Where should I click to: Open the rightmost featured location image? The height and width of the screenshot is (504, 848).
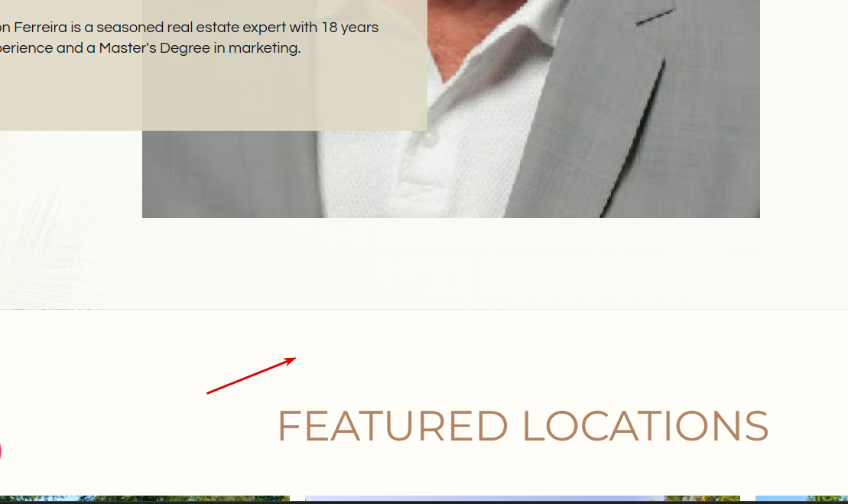point(801,498)
